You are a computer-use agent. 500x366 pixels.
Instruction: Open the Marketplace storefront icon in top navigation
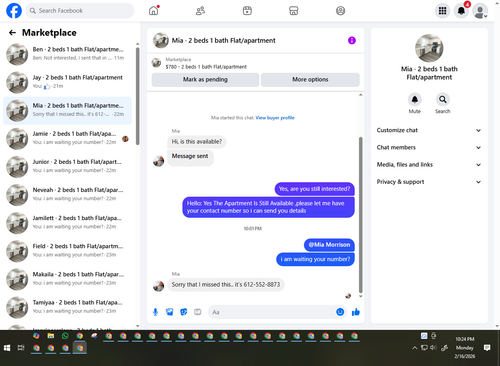click(294, 11)
